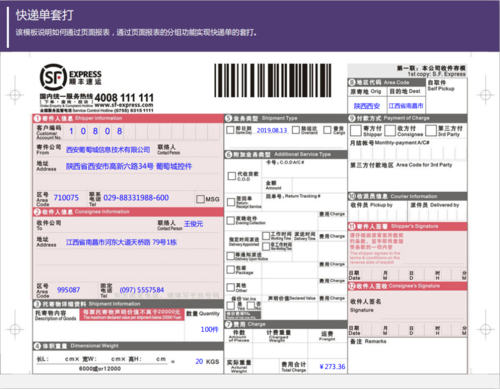The image size is (500, 389).
Task: Click the 收派员信息 Courier Information header
Action: [x=407, y=196]
